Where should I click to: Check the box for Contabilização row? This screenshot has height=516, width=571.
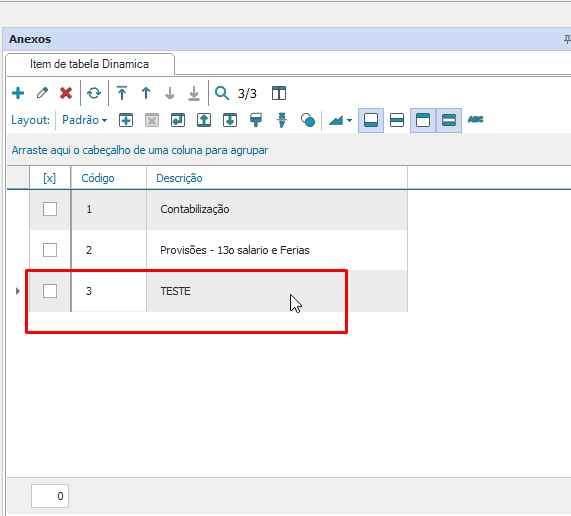tap(50, 209)
